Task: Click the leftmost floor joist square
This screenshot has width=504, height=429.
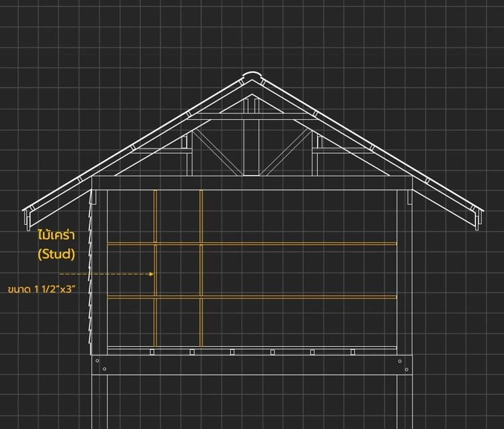Action: click(152, 352)
